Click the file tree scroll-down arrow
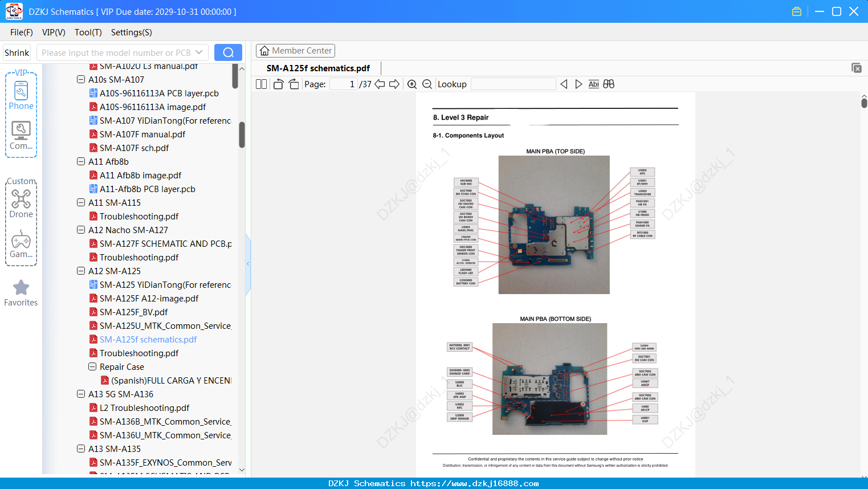 tap(242, 470)
